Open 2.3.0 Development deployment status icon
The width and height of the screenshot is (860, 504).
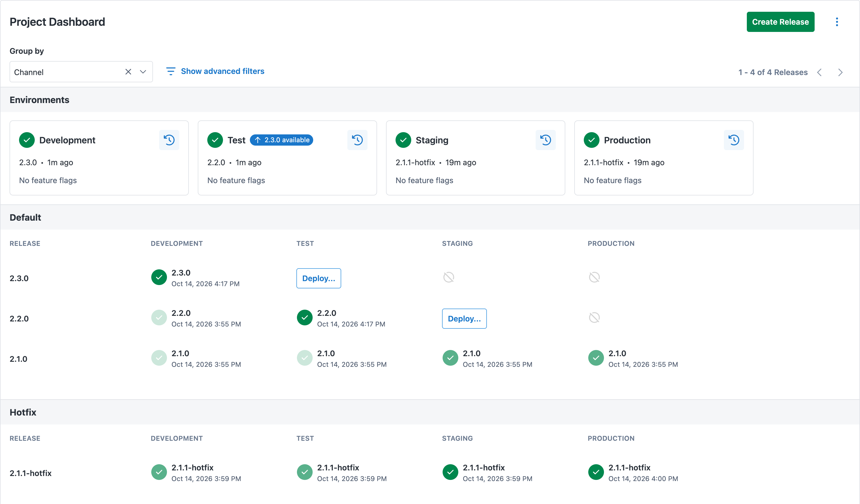[159, 277]
